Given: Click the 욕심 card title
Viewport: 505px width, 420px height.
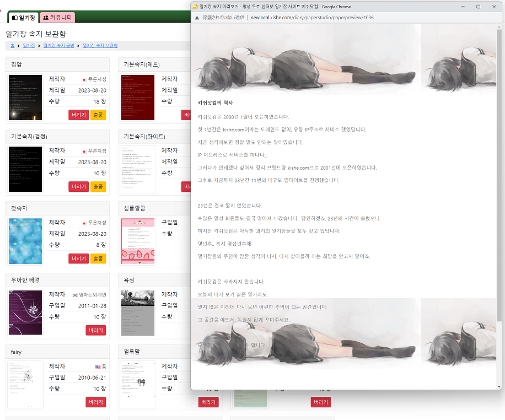Looking at the screenshot, I should point(129,280).
